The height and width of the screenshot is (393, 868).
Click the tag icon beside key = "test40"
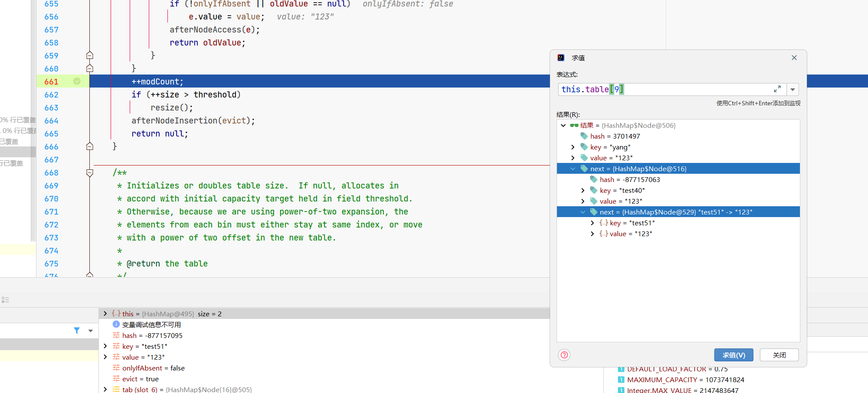(594, 190)
